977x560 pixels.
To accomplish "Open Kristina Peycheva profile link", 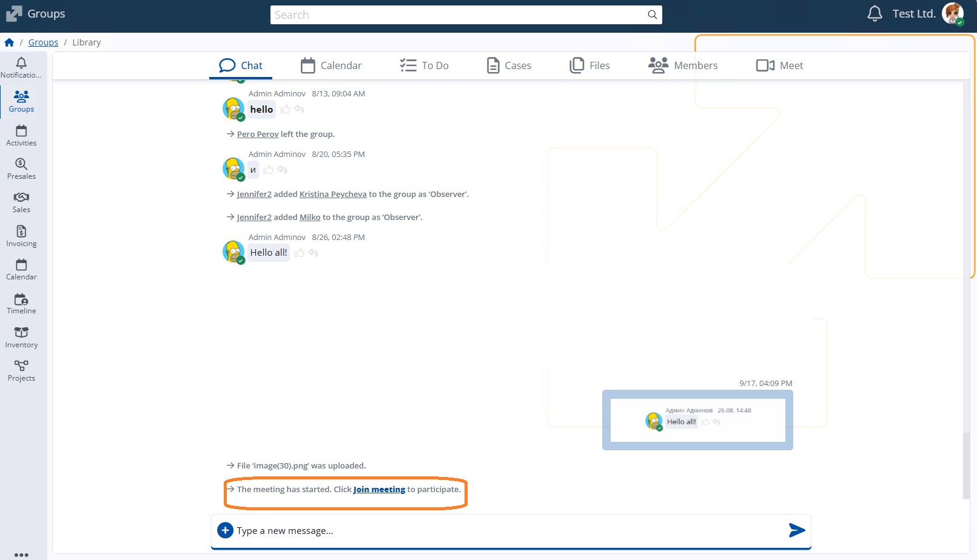I will pyautogui.click(x=333, y=195).
